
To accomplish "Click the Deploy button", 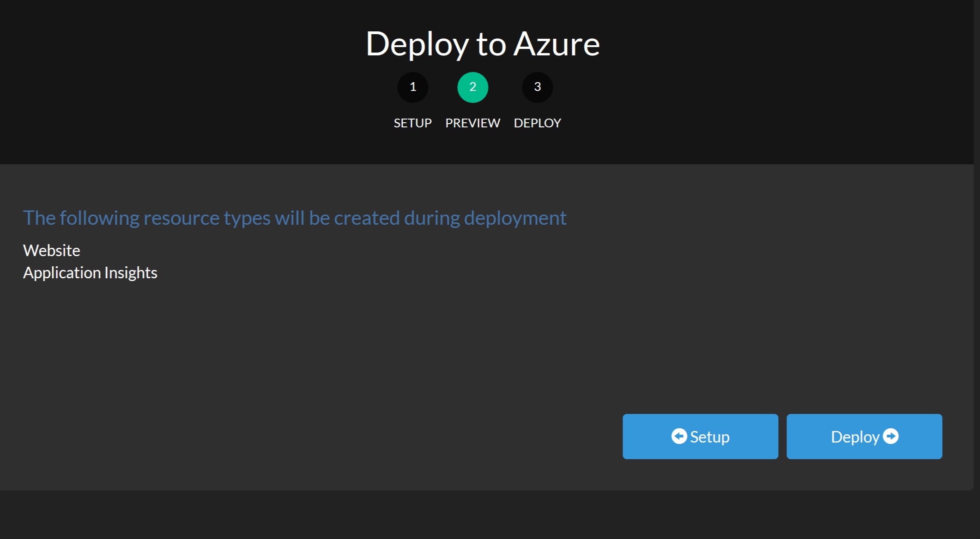I will 864,437.
